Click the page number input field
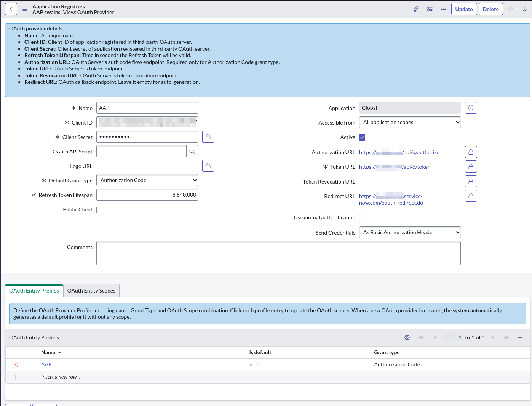This screenshot has width=532, height=406. 453,337
